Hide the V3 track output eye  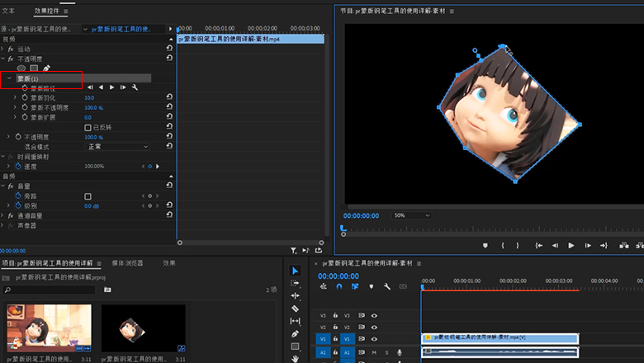click(x=374, y=315)
